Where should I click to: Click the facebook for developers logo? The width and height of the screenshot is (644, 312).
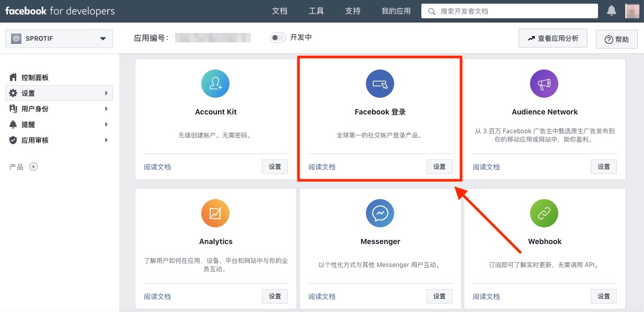(60, 11)
